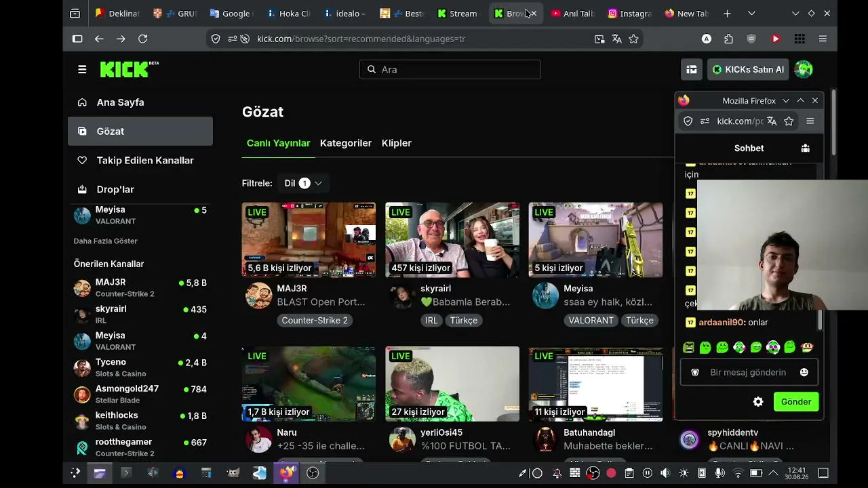The height and width of the screenshot is (488, 868).
Task: Open keithlocks channel in sidebar
Action: [x=140, y=420]
